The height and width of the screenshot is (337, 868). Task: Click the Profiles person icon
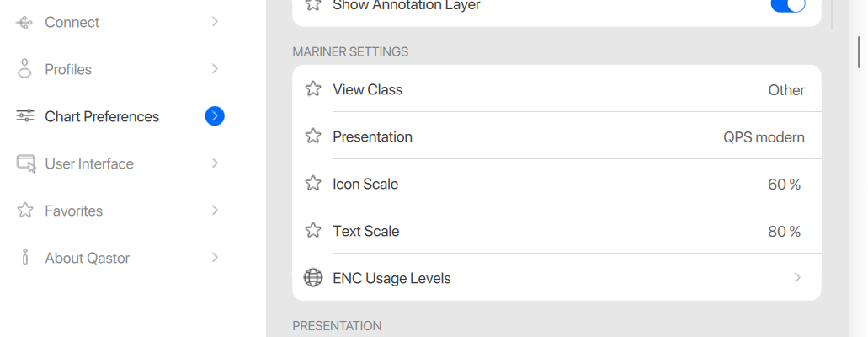pyautogui.click(x=25, y=69)
